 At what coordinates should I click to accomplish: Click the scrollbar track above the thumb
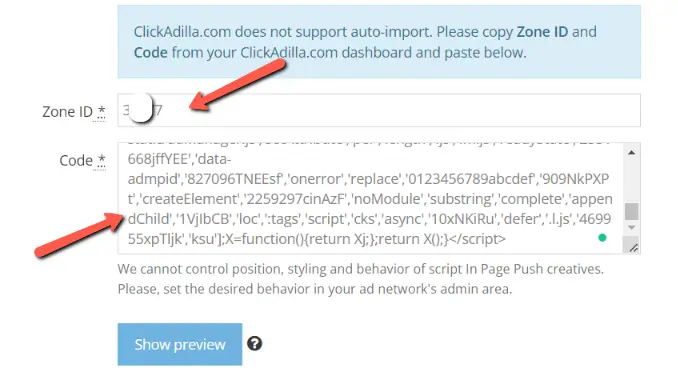tap(631, 180)
